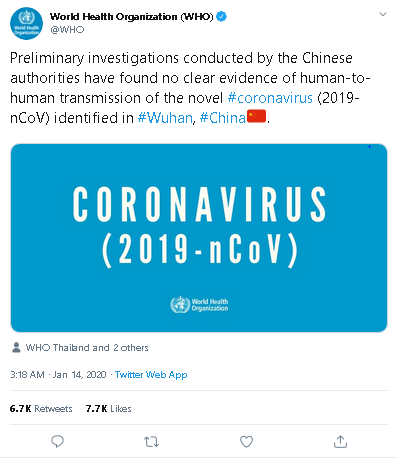Click WHO Thailand and 2 others
The width and height of the screenshot is (398, 460).
[87, 348]
